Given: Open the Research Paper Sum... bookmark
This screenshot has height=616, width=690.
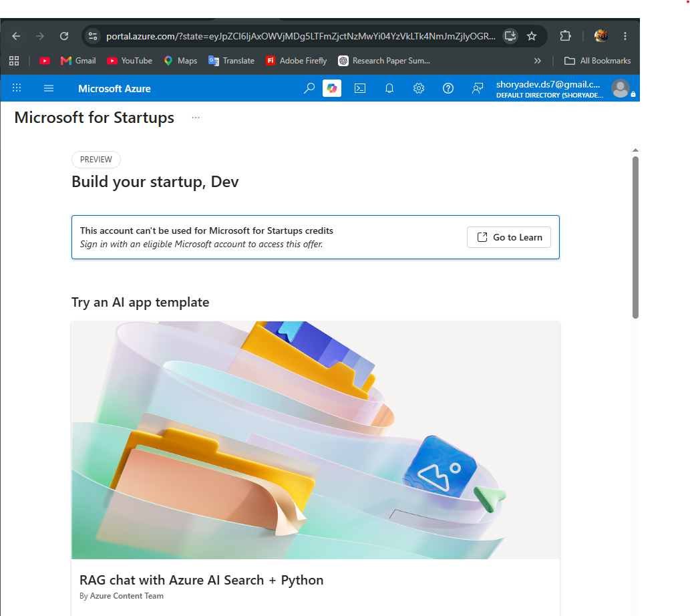Looking at the screenshot, I should click(384, 61).
